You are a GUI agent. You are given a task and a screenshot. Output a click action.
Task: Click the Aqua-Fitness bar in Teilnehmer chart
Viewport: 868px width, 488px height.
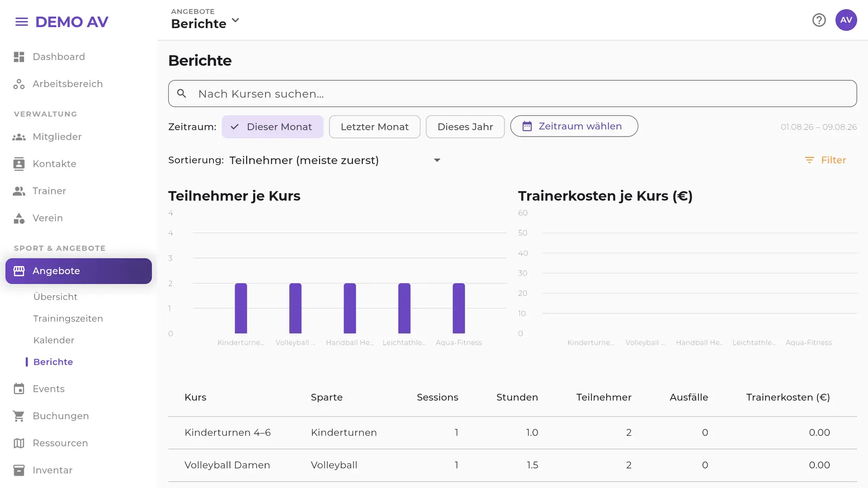pos(459,308)
